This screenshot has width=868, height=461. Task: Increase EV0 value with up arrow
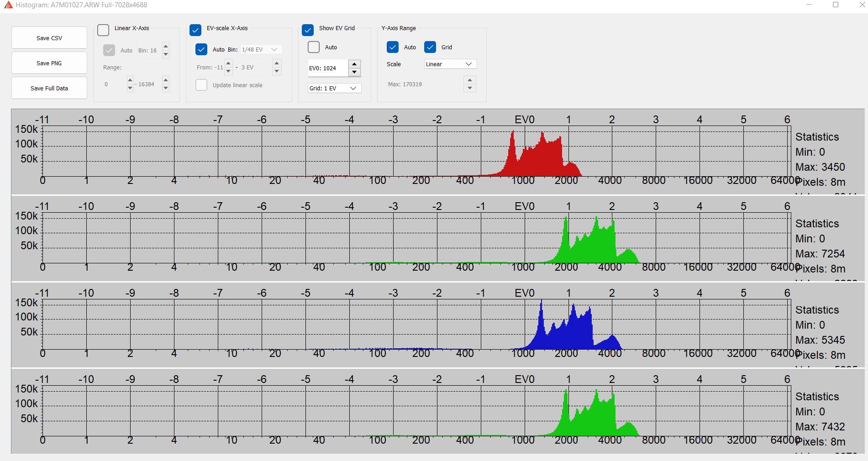pyautogui.click(x=354, y=64)
